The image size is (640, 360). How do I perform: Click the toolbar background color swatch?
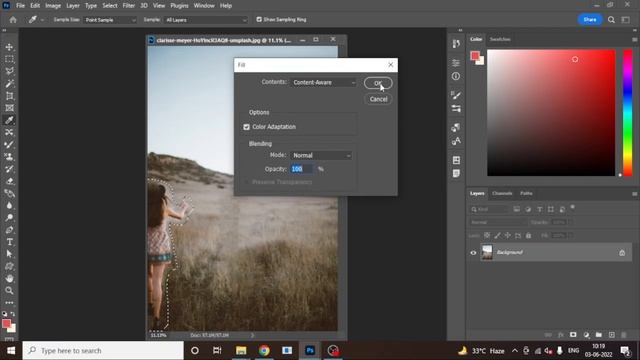[x=12, y=328]
